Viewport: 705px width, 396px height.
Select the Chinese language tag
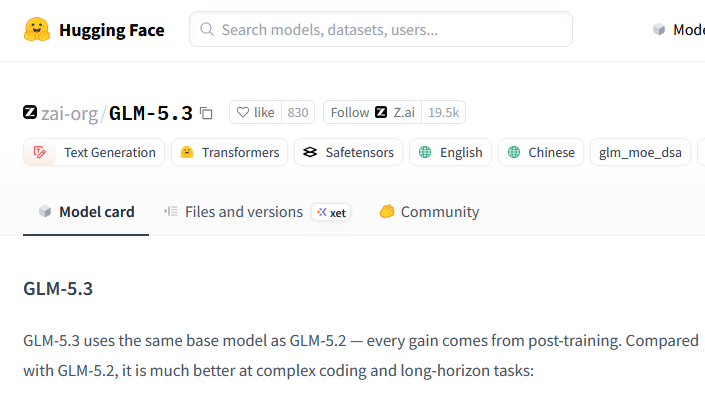tap(541, 152)
